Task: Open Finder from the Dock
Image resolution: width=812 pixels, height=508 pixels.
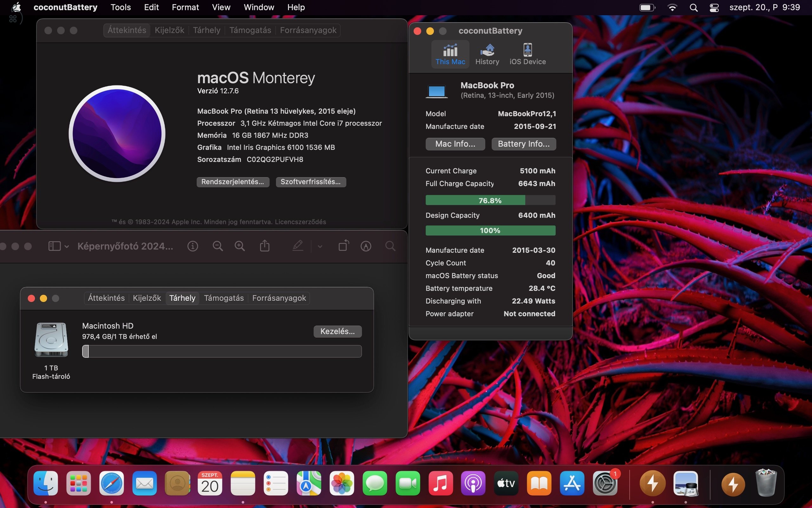Action: point(46,484)
